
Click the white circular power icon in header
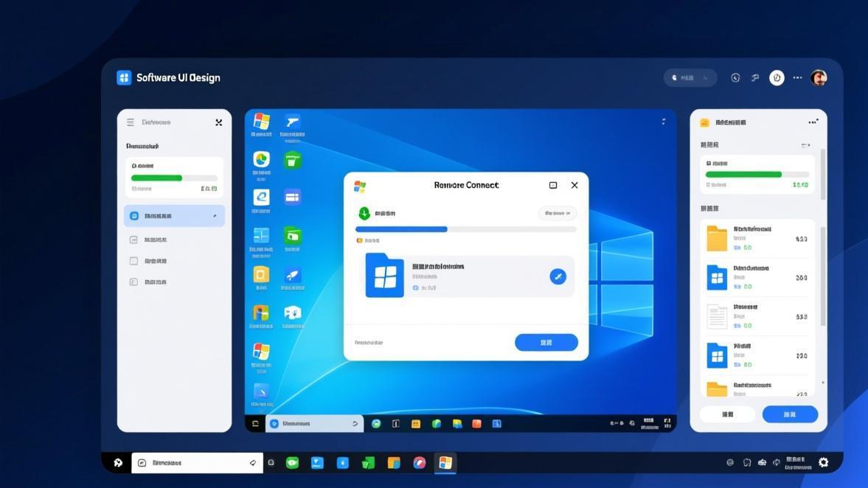point(777,78)
